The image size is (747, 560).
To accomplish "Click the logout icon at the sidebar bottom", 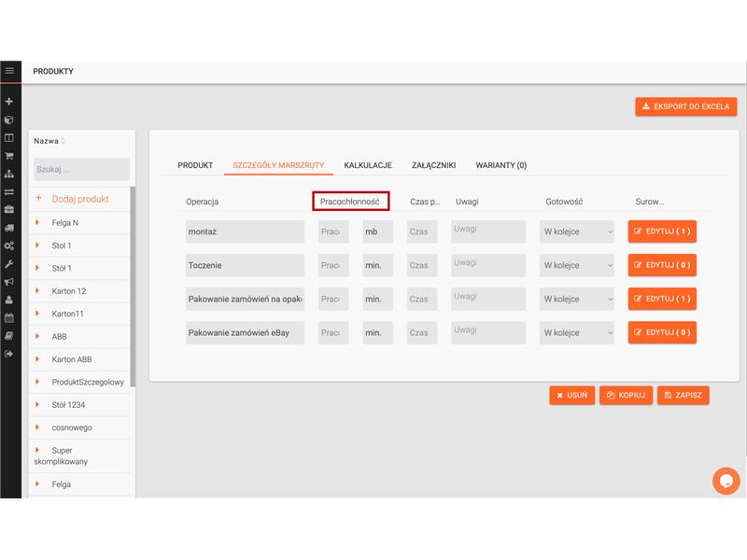I will pos(9,354).
